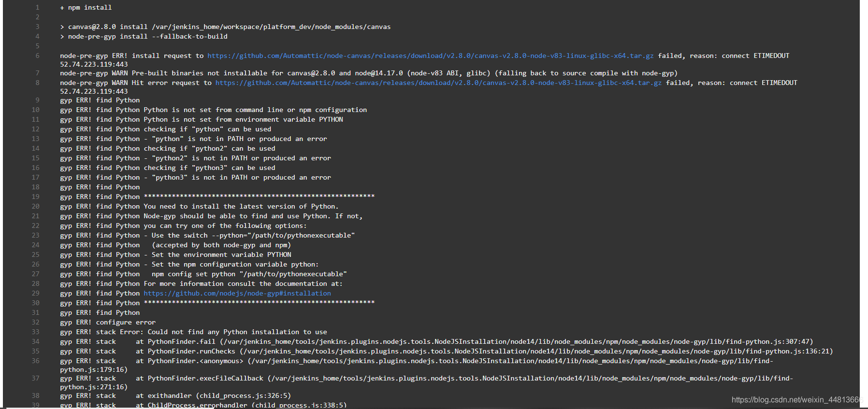868x409 pixels.
Task: Click the 'canvas@2.8.0 install' line
Action: 225,27
